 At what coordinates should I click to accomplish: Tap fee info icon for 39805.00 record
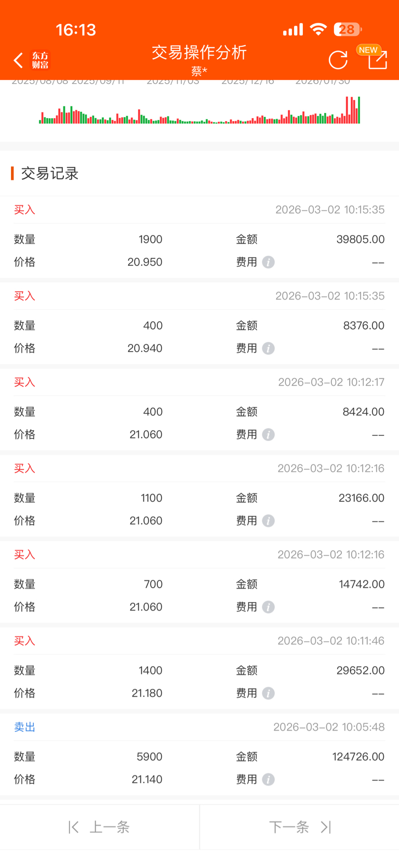pyautogui.click(x=268, y=262)
